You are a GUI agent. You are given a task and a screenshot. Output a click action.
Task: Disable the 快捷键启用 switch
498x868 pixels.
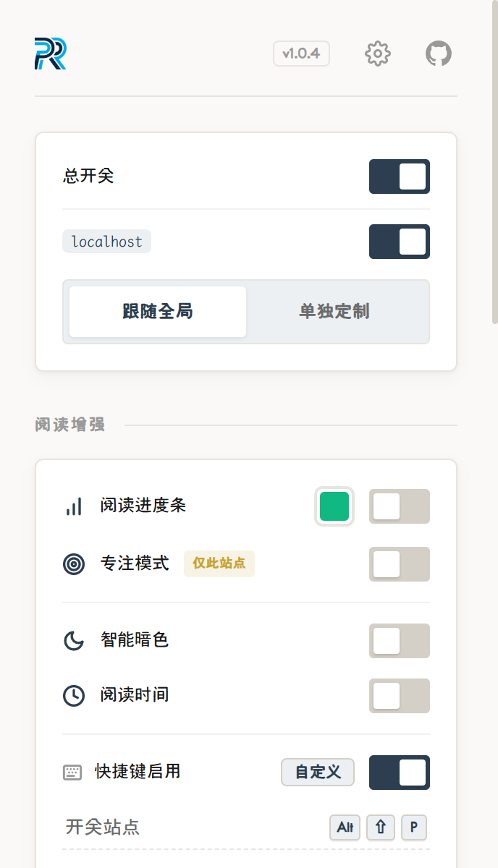point(400,773)
